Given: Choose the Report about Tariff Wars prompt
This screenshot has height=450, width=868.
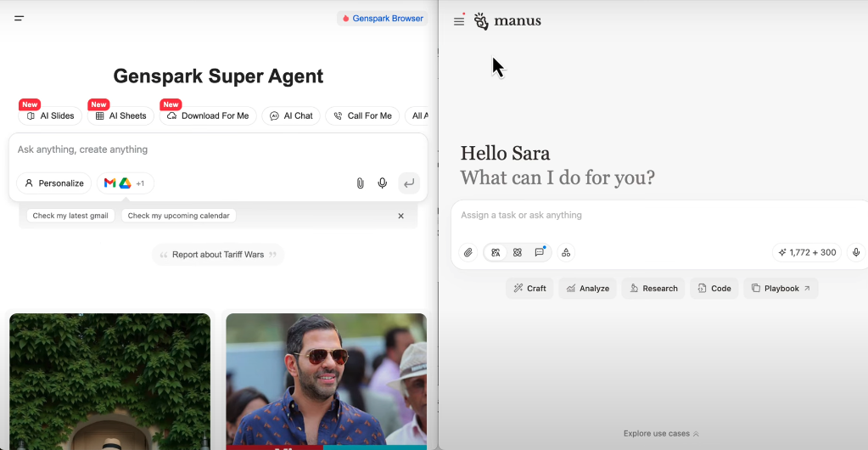Looking at the screenshot, I should click(218, 255).
